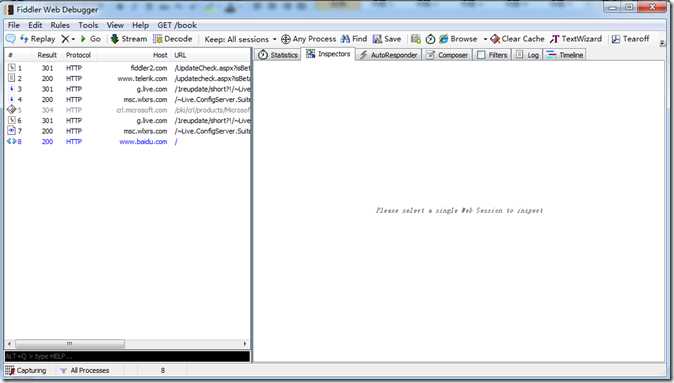Click the scrollbar left arrow
Viewport: 674px width, 383px height.
click(9, 343)
